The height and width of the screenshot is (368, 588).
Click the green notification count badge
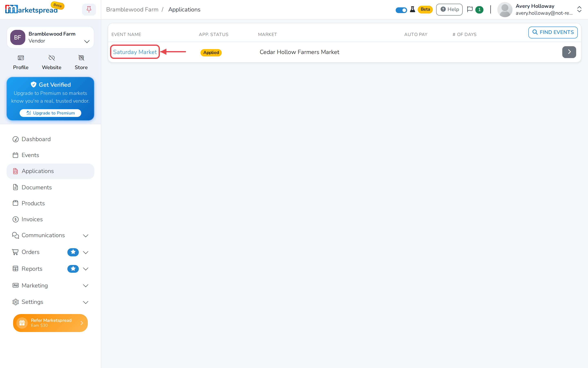tap(479, 10)
